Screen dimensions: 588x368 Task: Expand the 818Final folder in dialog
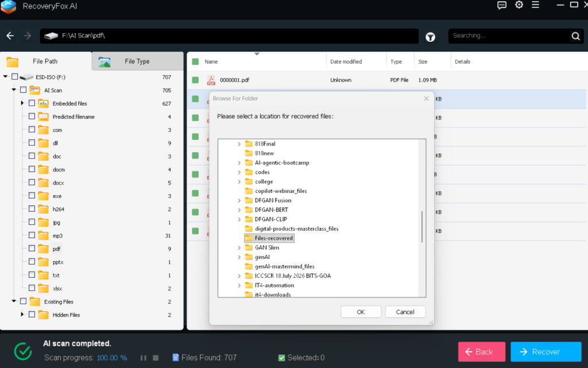point(239,144)
